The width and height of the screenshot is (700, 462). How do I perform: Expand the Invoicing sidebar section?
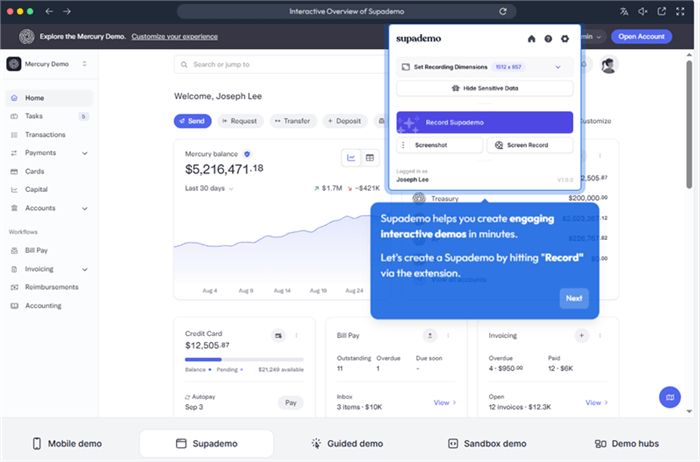[85, 270]
